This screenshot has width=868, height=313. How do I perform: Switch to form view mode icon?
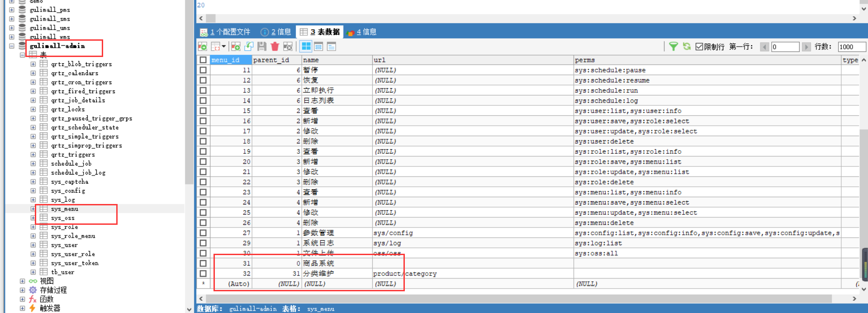(x=318, y=46)
